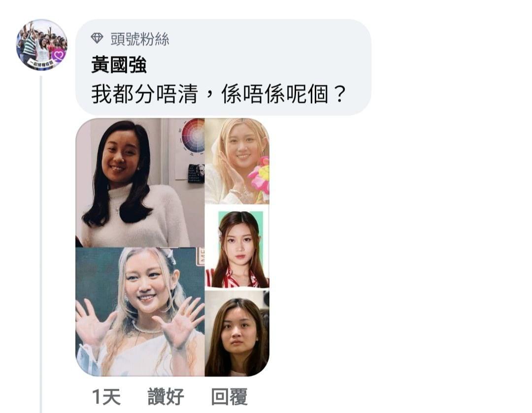Open 黃國強's profile via name link
This screenshot has width=532, height=413.
tap(119, 65)
